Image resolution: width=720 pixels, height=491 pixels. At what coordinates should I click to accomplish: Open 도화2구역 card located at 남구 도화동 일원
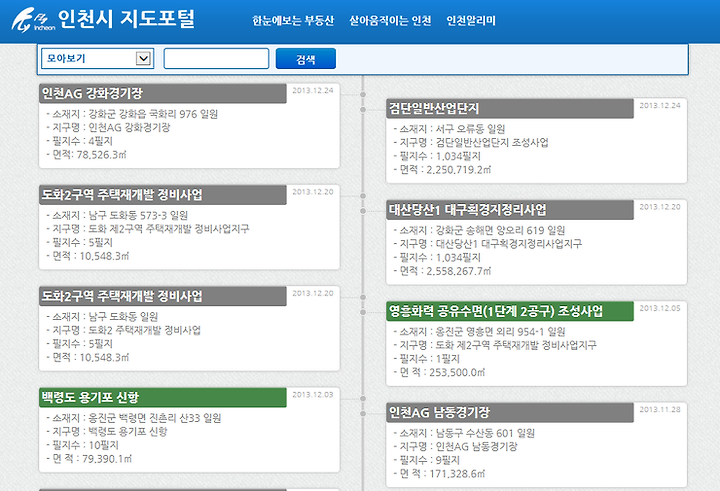[x=163, y=296]
